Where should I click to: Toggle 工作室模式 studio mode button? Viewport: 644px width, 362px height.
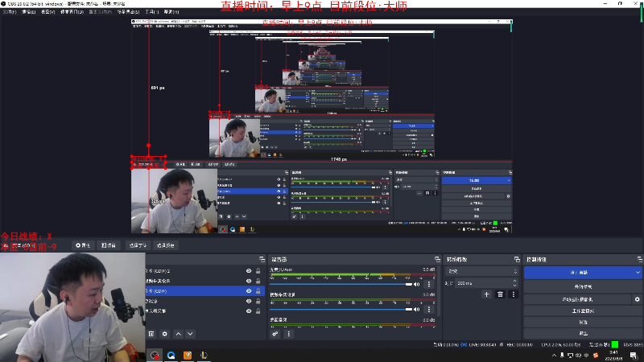coord(583,311)
